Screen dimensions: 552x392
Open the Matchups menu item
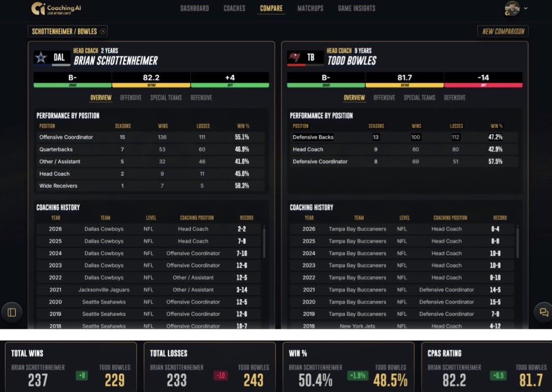pos(310,8)
